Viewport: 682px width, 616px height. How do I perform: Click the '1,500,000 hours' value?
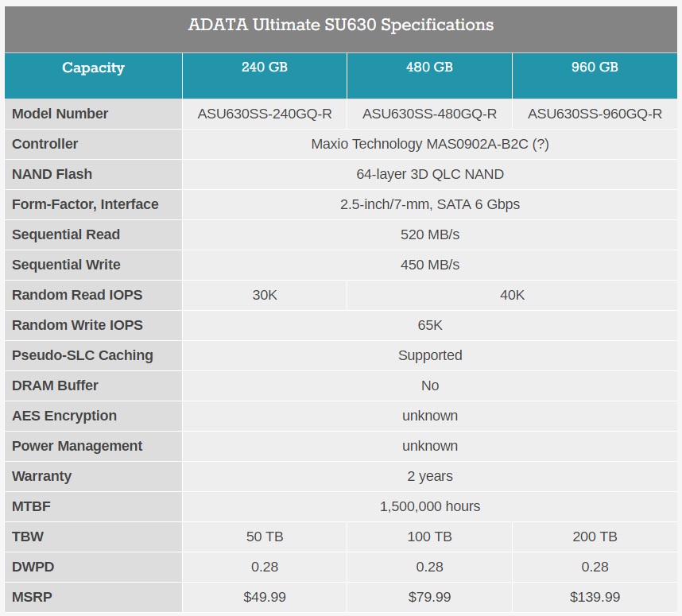430,506
